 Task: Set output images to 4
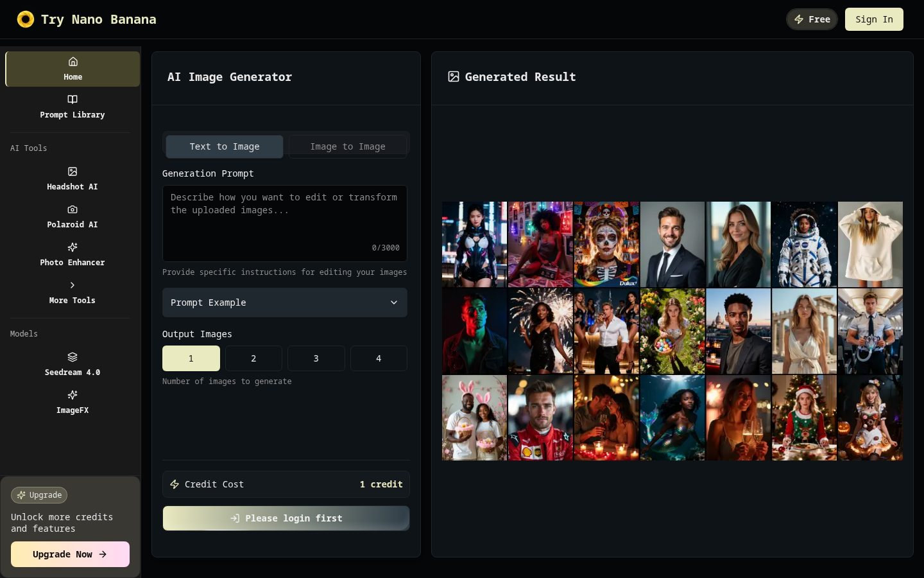(379, 358)
